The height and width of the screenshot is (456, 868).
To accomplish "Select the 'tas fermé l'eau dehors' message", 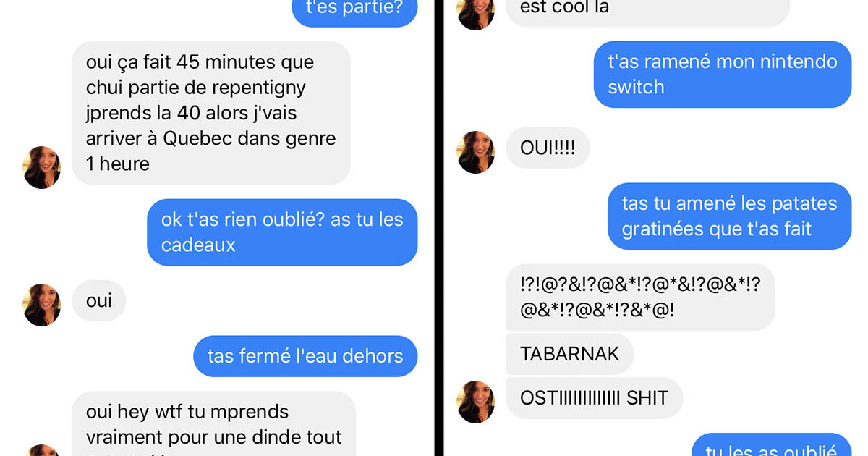I will tap(305, 356).
